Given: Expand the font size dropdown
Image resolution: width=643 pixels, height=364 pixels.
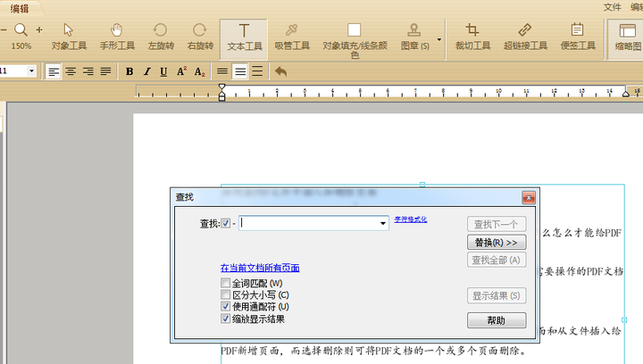Looking at the screenshot, I should tap(31, 71).
